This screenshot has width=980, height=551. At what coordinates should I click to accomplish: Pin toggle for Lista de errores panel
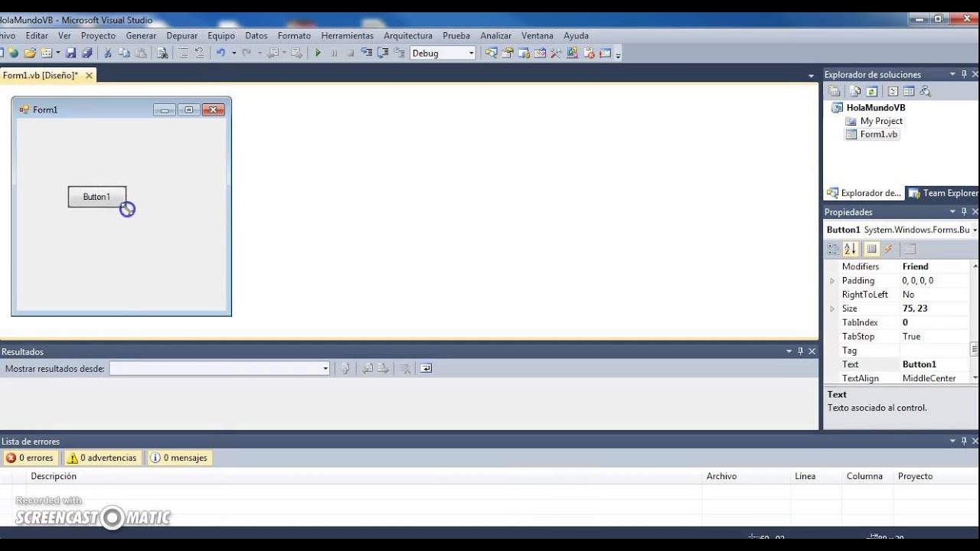tap(964, 441)
